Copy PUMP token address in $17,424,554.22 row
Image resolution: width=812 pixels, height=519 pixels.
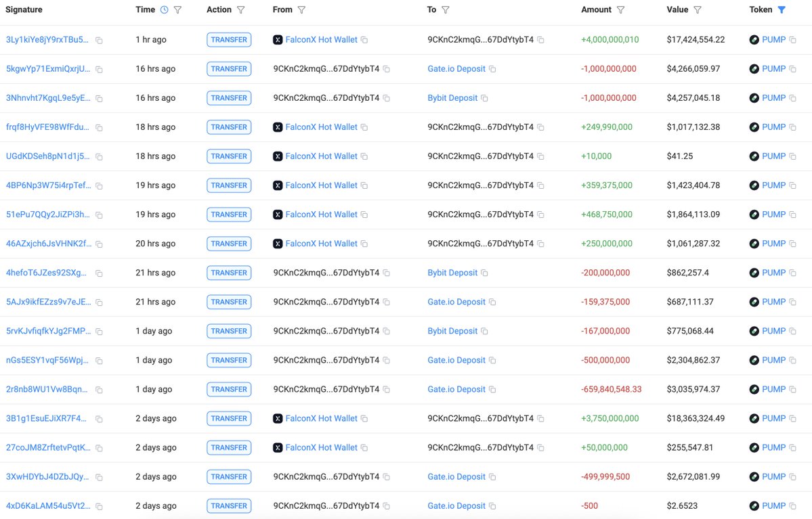point(792,40)
